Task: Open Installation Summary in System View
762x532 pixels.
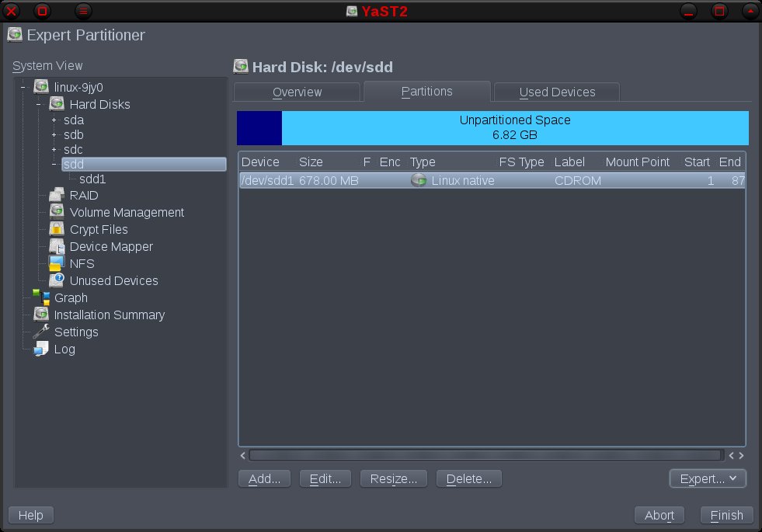Action: (110, 315)
